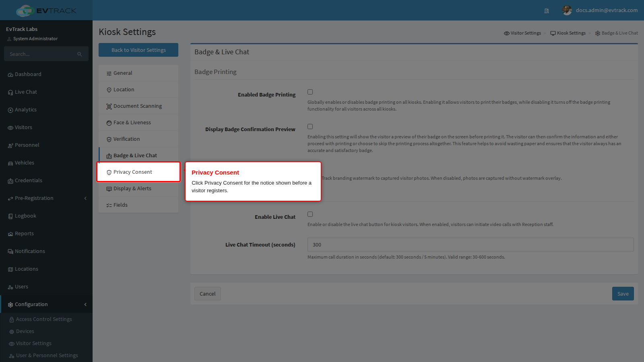Viewport: 644px width, 362px height.
Task: Open Notifications in sidebar
Action: pos(46,251)
